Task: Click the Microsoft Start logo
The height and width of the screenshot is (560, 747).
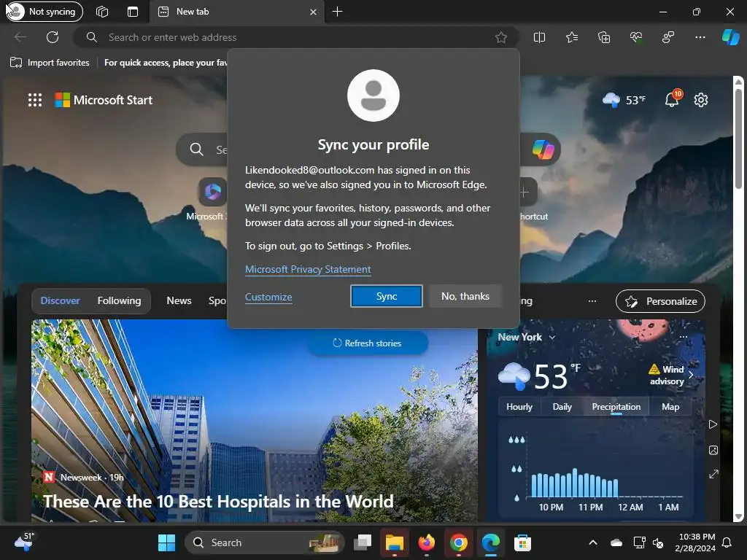Action: (104, 100)
